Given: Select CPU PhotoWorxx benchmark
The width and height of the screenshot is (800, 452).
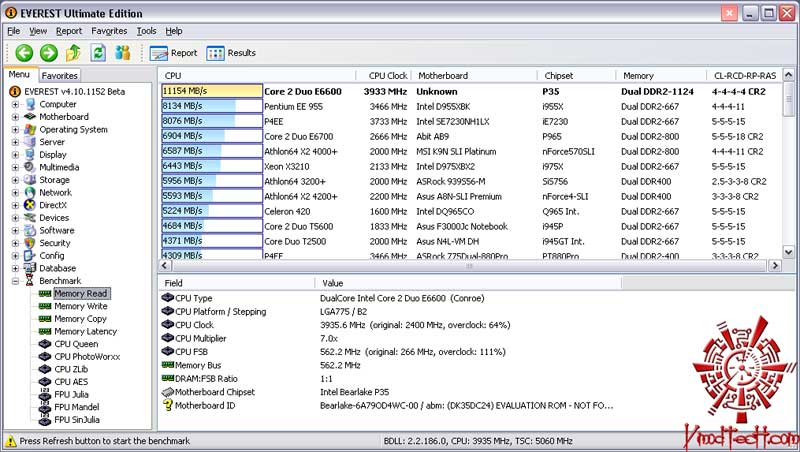Looking at the screenshot, I should point(87,357).
